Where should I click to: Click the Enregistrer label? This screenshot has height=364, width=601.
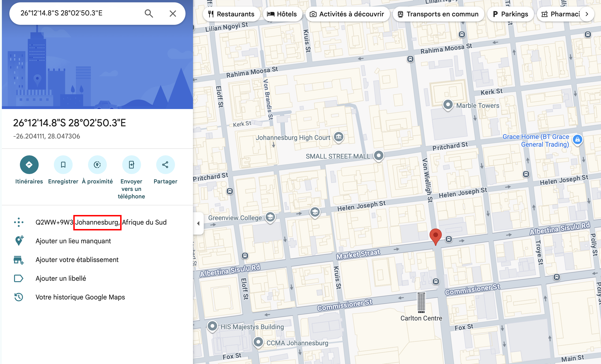[x=63, y=182]
